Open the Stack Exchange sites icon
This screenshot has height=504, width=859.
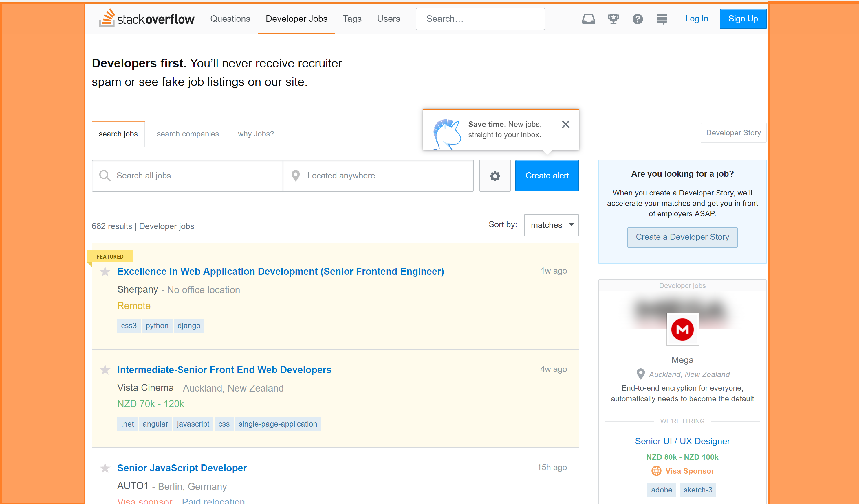click(x=662, y=19)
